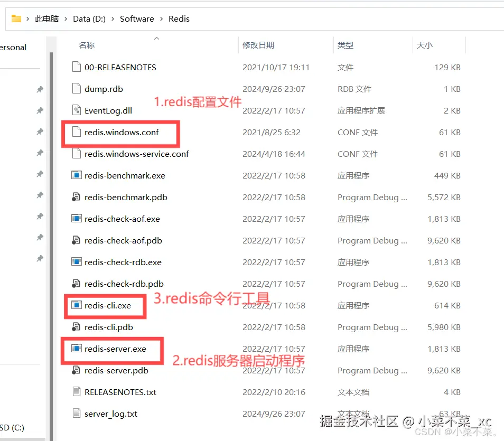Click the redis-check-aof.exe application icon
Image resolution: width=504 pixels, height=441 pixels.
coord(77,219)
